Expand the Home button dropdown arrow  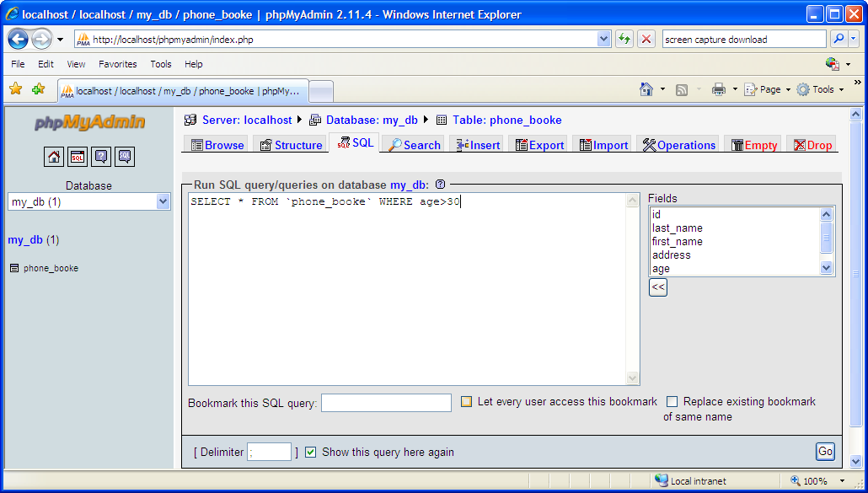click(662, 89)
